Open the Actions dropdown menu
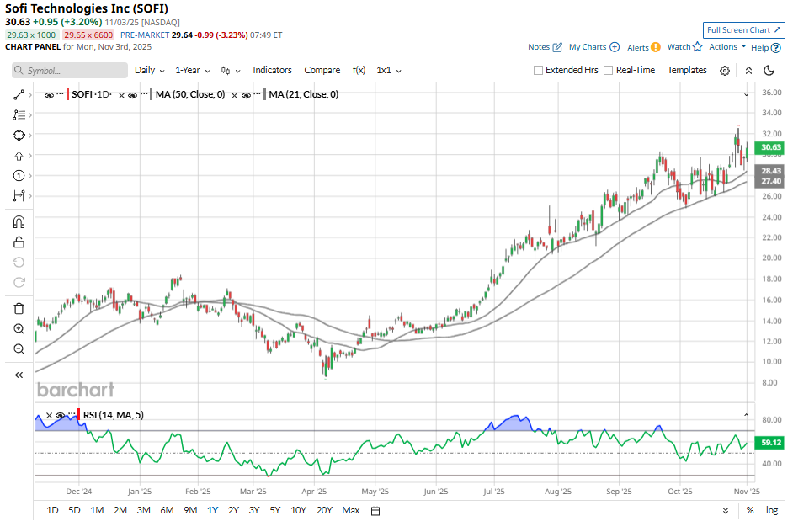The image size is (793, 532). coord(727,47)
